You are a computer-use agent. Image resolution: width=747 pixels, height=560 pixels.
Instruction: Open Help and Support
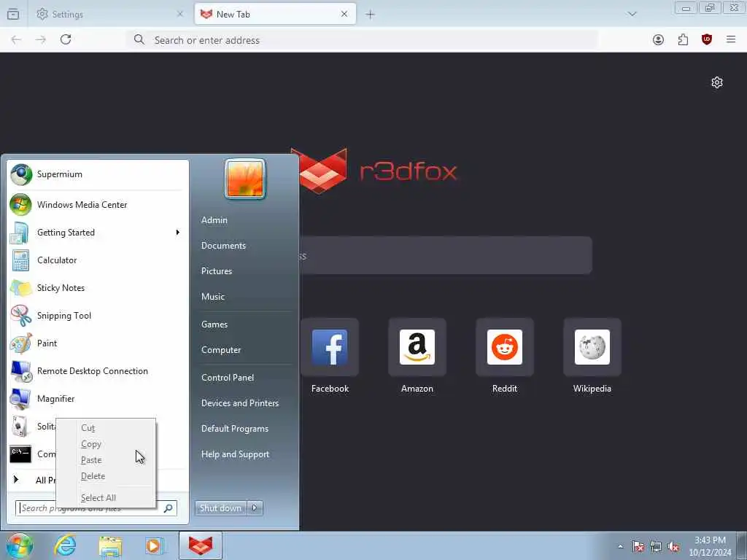point(236,454)
